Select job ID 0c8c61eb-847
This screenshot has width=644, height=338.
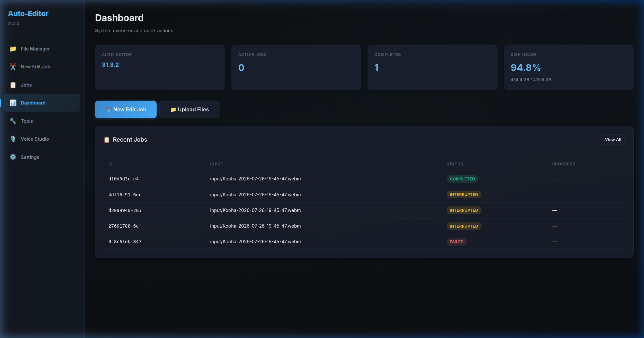(x=125, y=242)
